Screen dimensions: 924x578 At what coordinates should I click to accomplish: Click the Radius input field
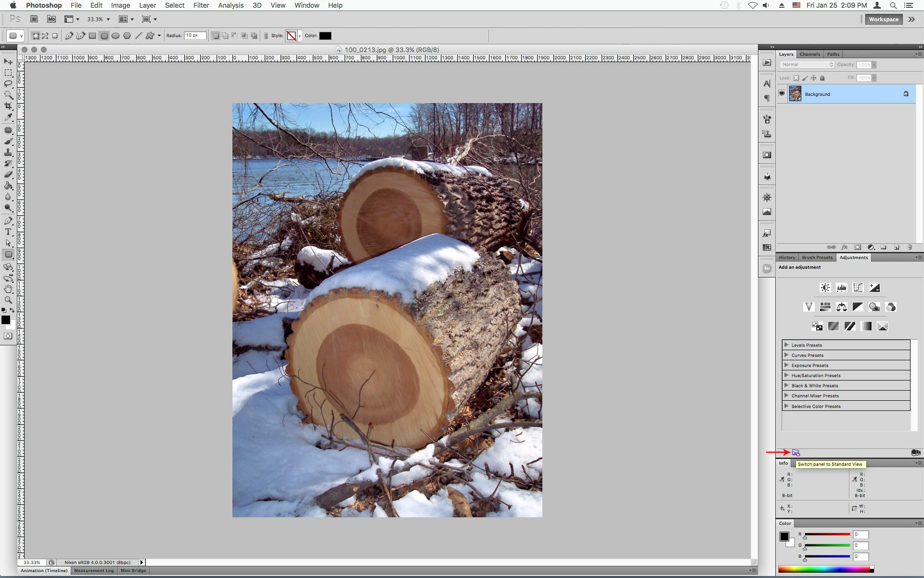click(x=195, y=36)
